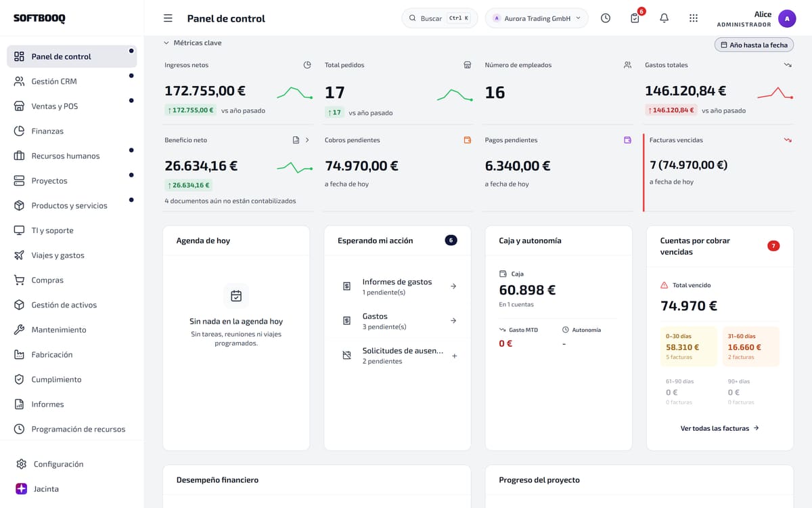Expand the Beneficio neto chevron arrow
Screen dimensions: 812x508
point(307,140)
